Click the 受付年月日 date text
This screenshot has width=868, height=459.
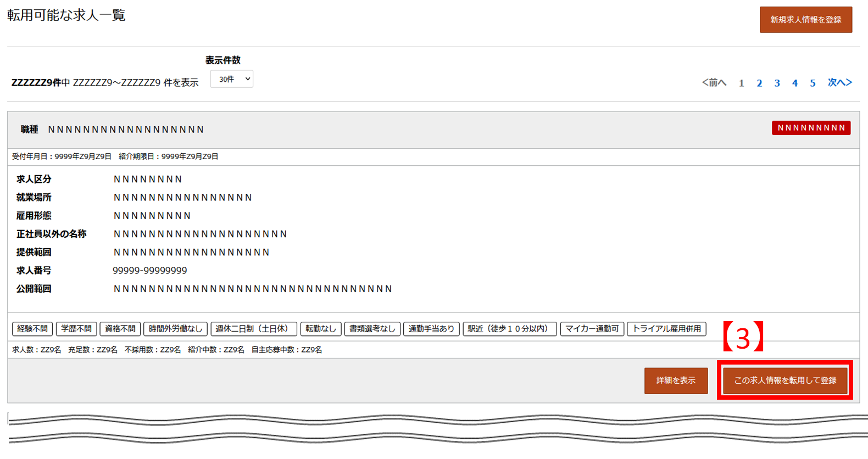tap(62, 156)
